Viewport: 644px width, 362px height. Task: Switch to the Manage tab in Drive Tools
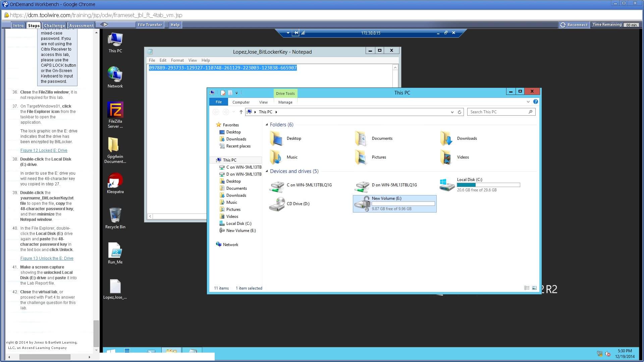pyautogui.click(x=285, y=102)
